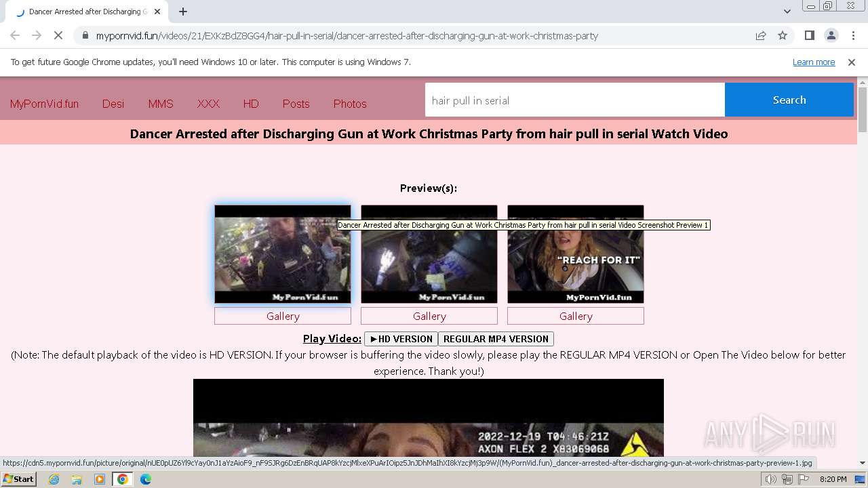Select the Chrome taskbar icon
This screenshot has height=488, width=868.
[123, 479]
